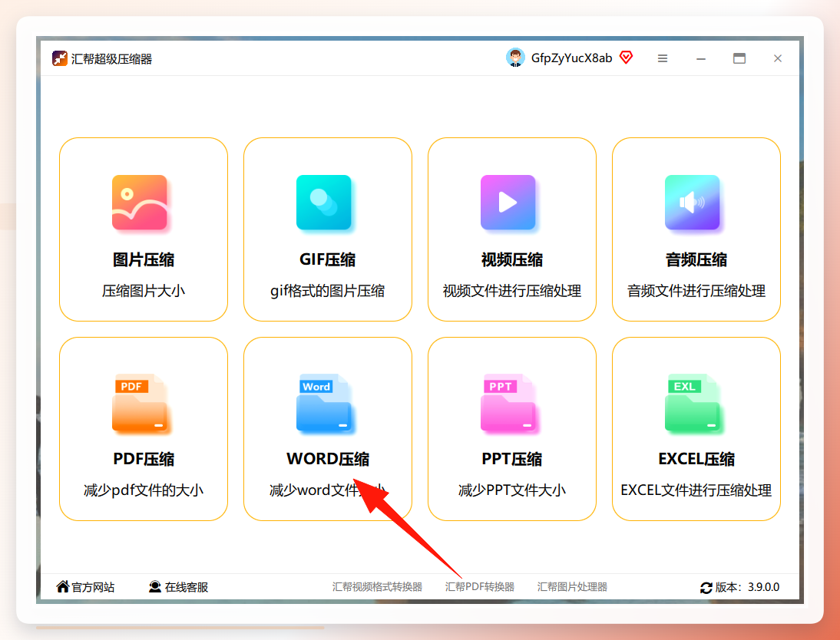Click the 汇帮超级压缩器 app logo

coord(59,58)
